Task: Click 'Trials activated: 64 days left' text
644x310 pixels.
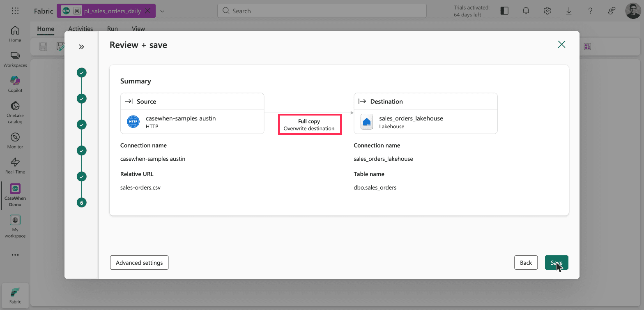Action: (471, 11)
